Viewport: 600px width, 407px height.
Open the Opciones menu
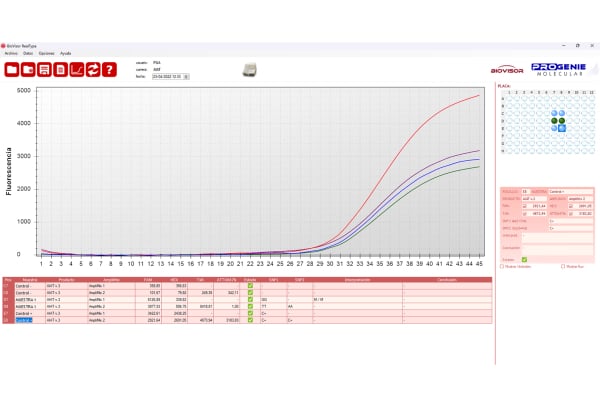(46, 52)
